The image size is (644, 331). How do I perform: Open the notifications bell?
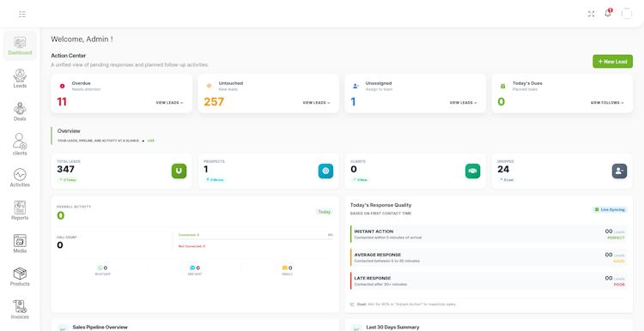point(608,14)
